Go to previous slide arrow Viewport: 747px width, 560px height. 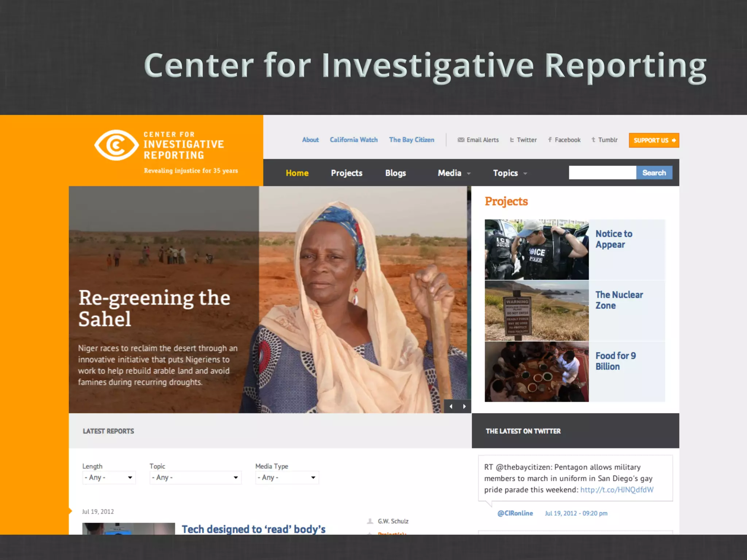click(x=451, y=407)
